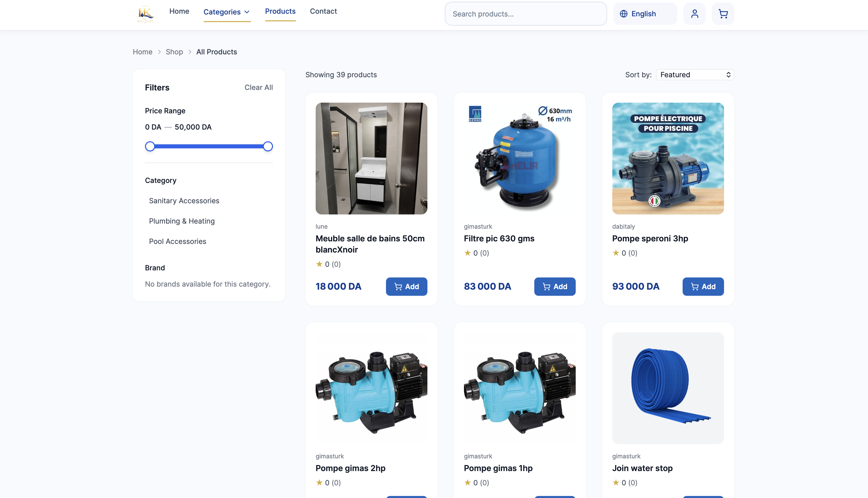Add Filtre pic 630 gms to cart
This screenshot has height=498, width=868.
[555, 287]
